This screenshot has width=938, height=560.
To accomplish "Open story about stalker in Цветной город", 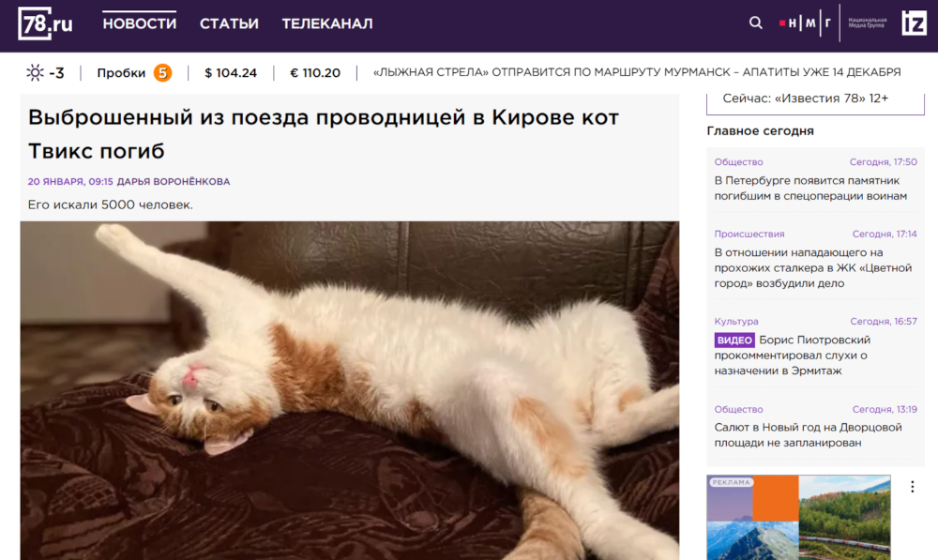I will click(x=813, y=268).
